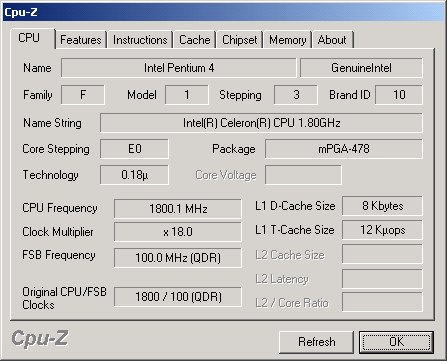Click the CPU Frequency value 1800.1 MHz
This screenshot has height=361, width=447.
(x=178, y=209)
